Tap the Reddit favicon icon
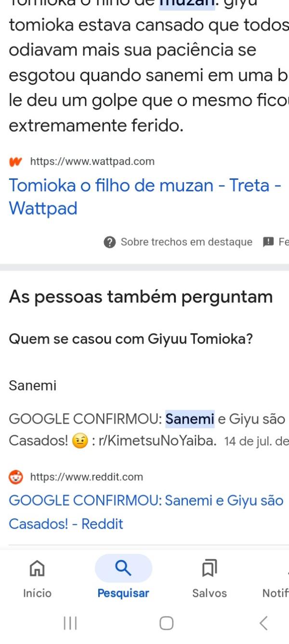Image resolution: width=289 pixels, height=644 pixels. click(16, 477)
